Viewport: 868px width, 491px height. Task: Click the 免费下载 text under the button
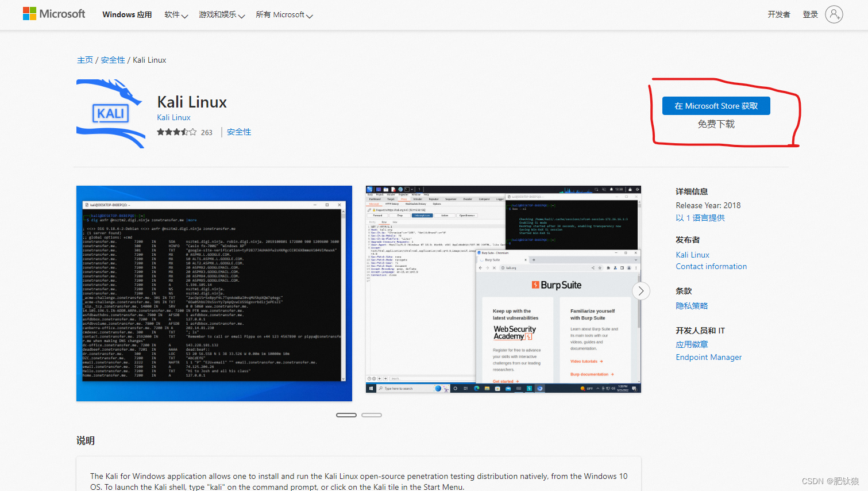pos(716,124)
